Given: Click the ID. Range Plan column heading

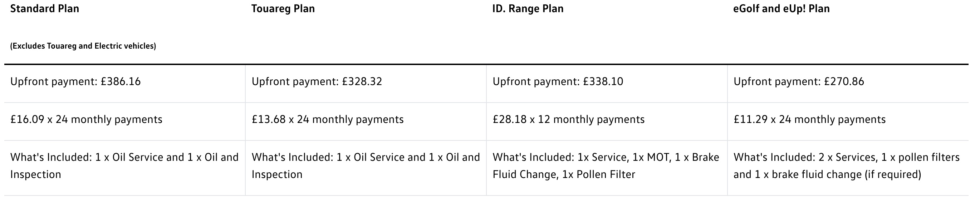Looking at the screenshot, I should [528, 9].
